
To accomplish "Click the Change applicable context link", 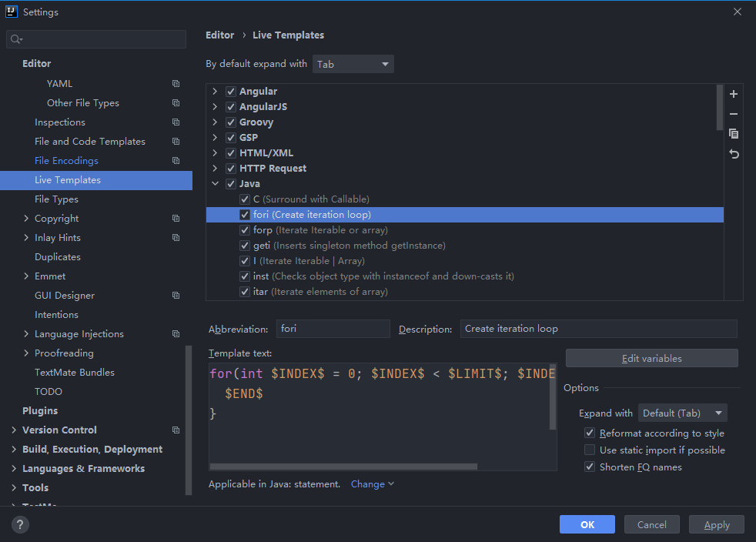I will pyautogui.click(x=372, y=484).
